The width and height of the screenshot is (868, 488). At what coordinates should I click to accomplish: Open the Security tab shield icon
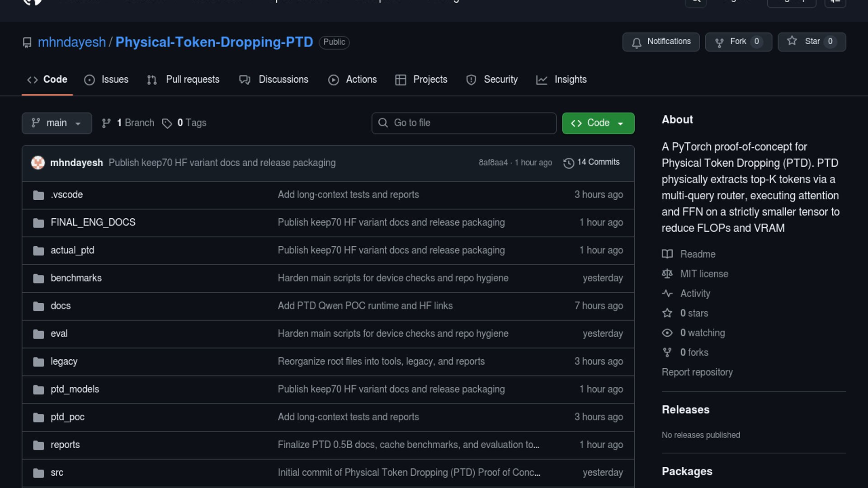pos(471,80)
